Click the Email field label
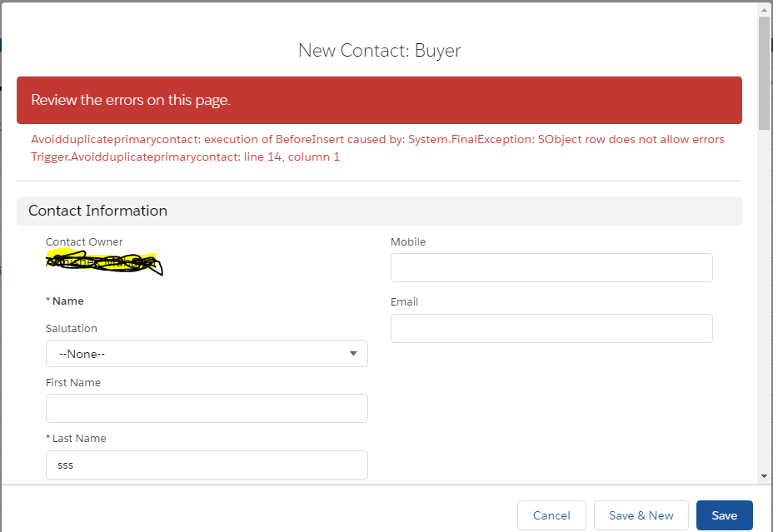Viewport: 773px width, 532px height. click(405, 302)
